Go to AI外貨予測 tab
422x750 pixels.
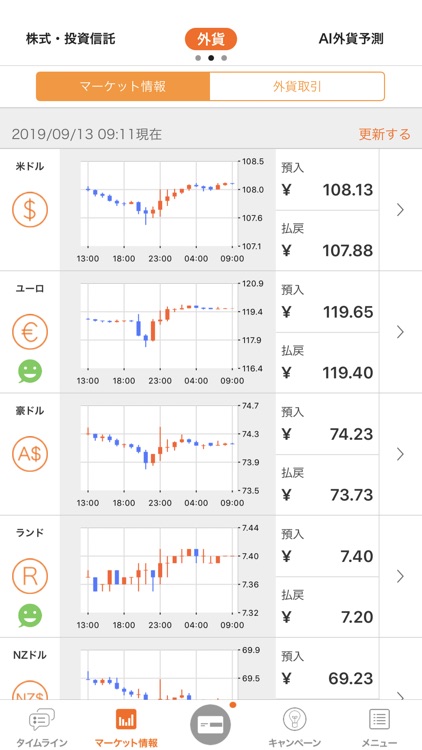(351, 39)
